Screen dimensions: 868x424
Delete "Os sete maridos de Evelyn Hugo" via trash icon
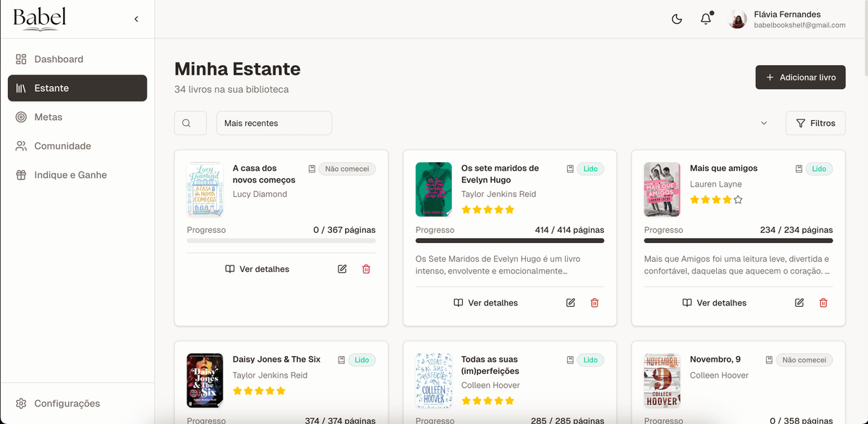(595, 302)
